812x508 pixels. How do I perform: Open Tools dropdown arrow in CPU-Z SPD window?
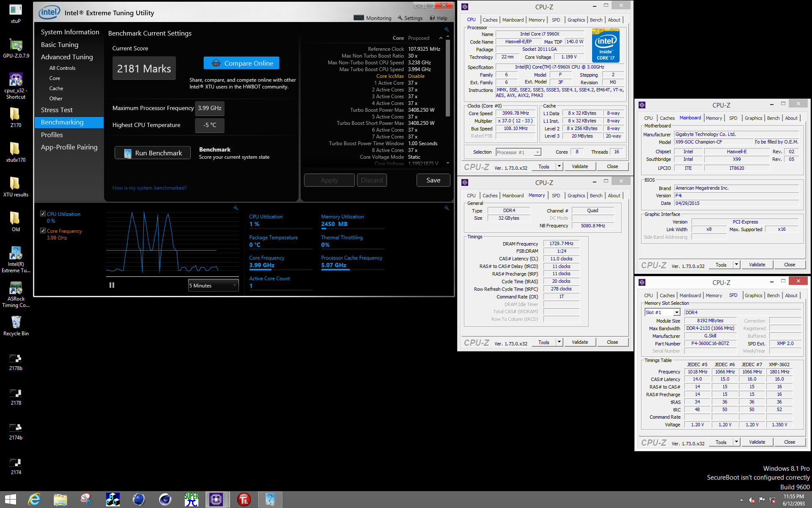click(736, 442)
